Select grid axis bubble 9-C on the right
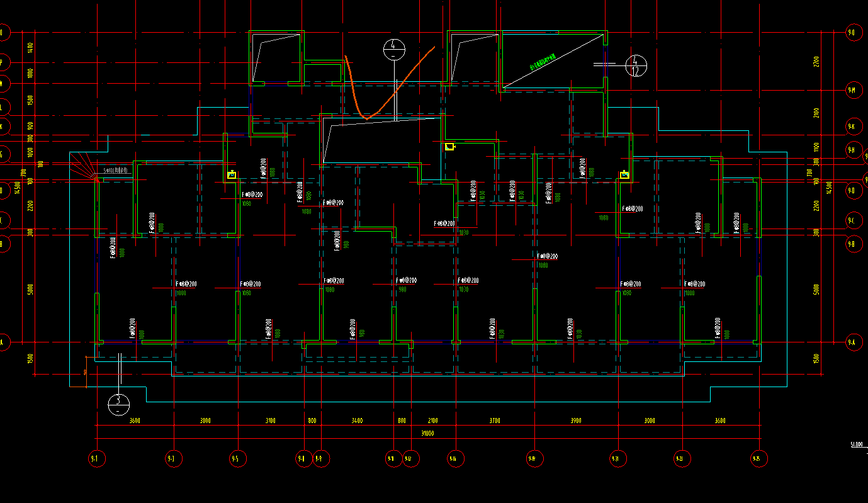 [854, 220]
